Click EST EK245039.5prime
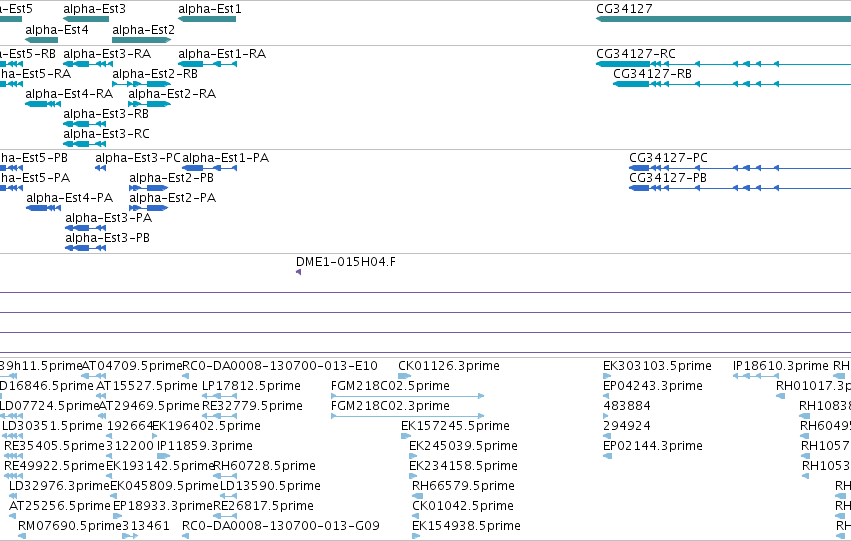The height and width of the screenshot is (541, 851). (x=463, y=446)
